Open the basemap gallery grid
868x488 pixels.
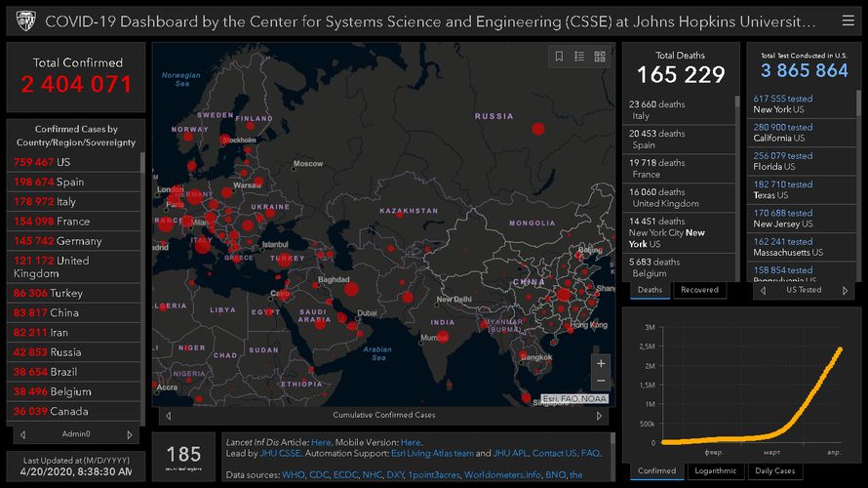pyautogui.click(x=600, y=57)
